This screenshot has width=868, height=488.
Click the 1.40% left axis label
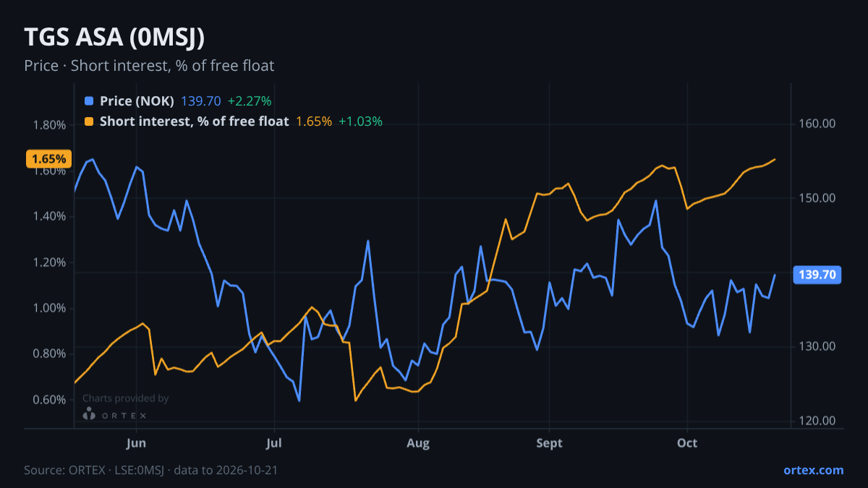tap(49, 217)
